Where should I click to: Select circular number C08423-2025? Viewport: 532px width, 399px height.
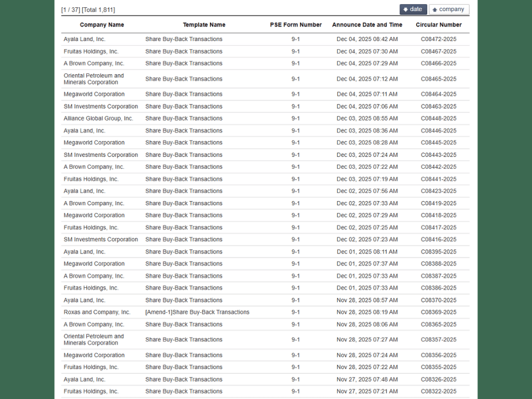pos(438,191)
